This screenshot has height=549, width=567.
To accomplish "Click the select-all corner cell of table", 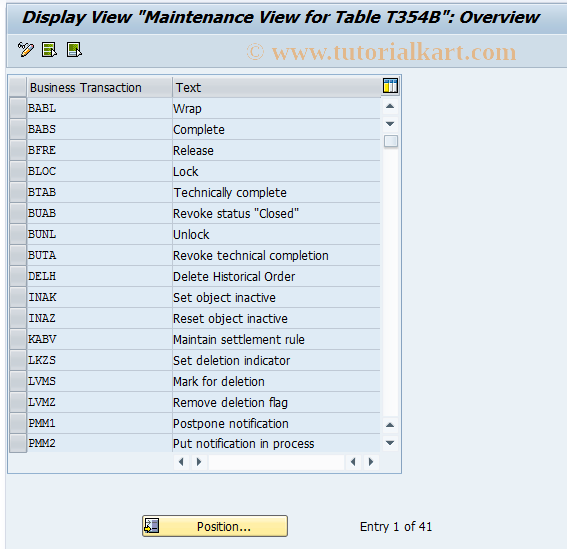I will (x=18, y=87).
